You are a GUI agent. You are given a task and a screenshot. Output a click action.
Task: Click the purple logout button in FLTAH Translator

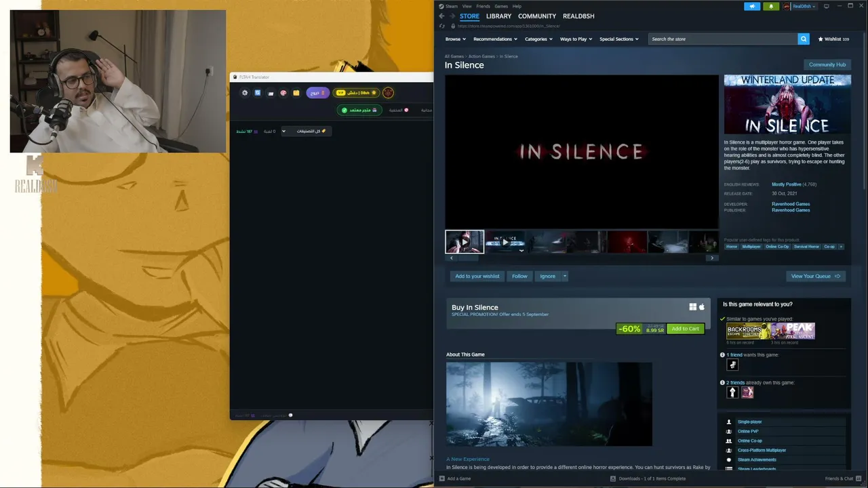[317, 93]
